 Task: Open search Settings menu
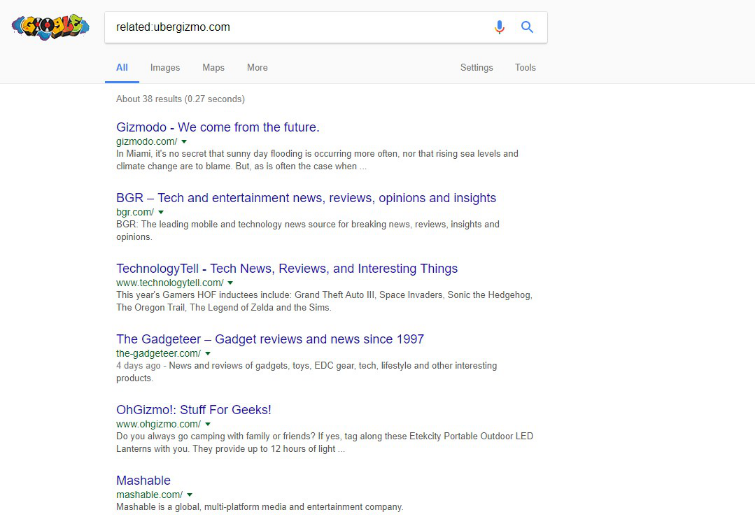(x=476, y=68)
